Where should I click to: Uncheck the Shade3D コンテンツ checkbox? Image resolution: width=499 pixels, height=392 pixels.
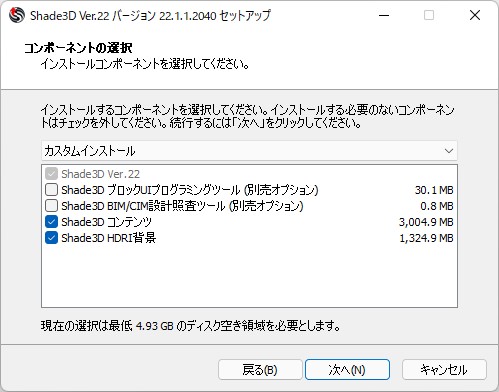coord(51,222)
